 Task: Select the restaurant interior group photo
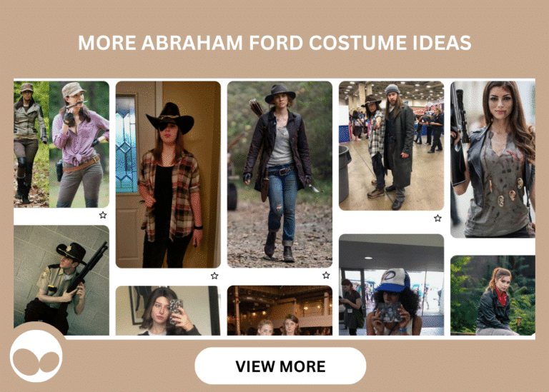[x=280, y=311]
